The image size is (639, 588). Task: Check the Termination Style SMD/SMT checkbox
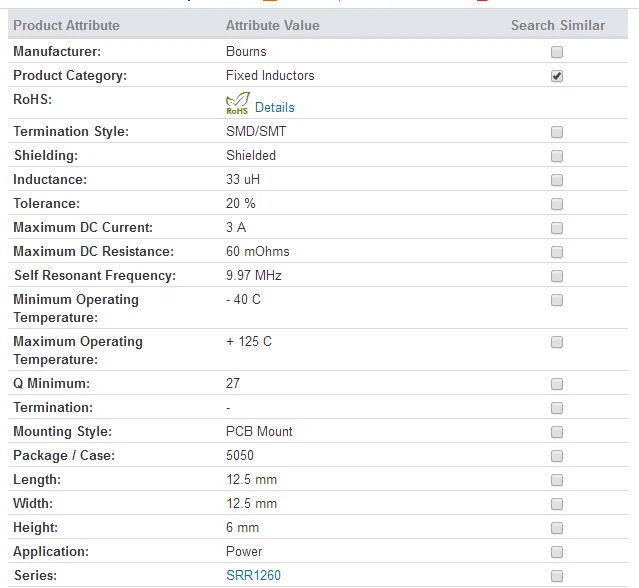pos(557,132)
